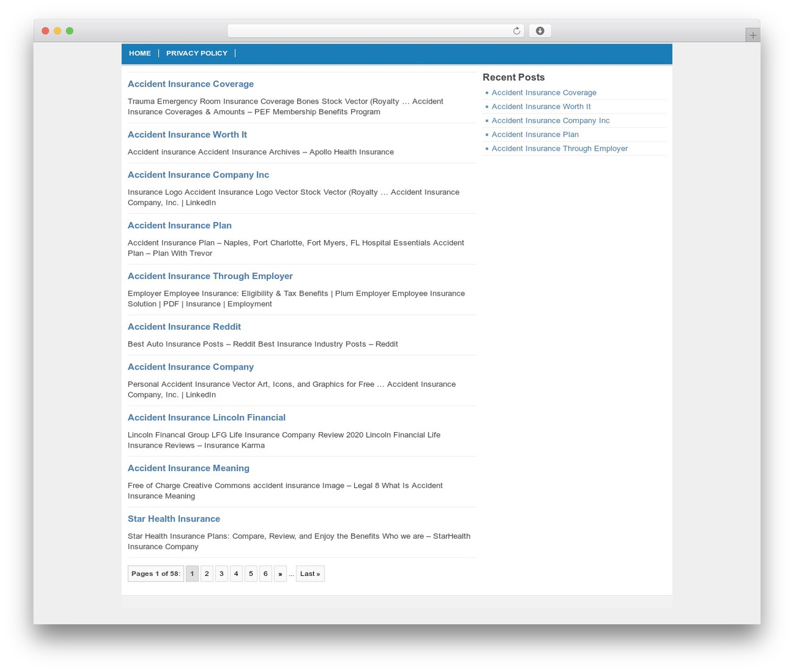This screenshot has width=794, height=672.
Task: Open the Star Health Insurance post
Action: click(174, 519)
